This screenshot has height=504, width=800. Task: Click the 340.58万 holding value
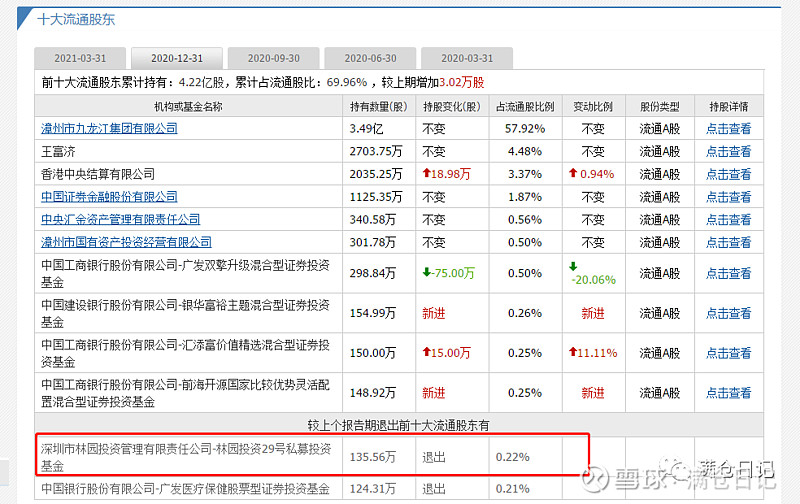[372, 220]
